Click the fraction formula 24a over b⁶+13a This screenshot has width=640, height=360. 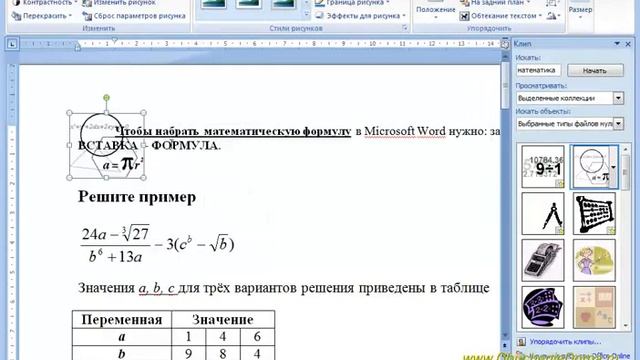(116, 244)
